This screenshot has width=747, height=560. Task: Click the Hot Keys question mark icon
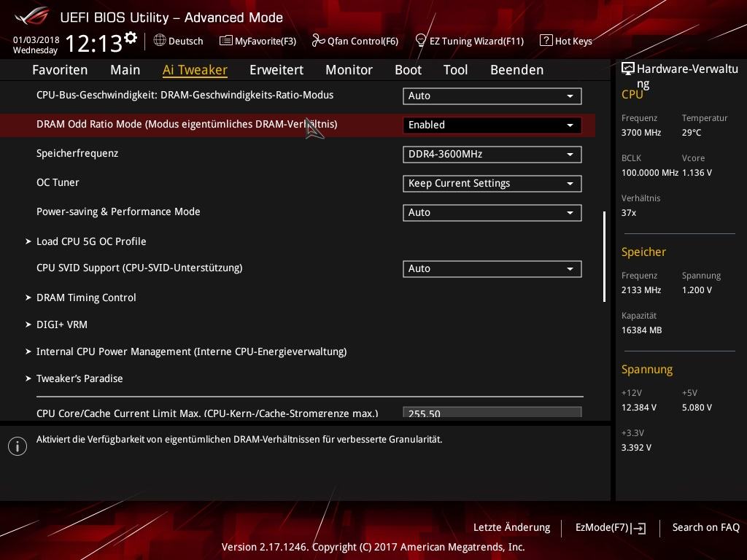coord(546,41)
